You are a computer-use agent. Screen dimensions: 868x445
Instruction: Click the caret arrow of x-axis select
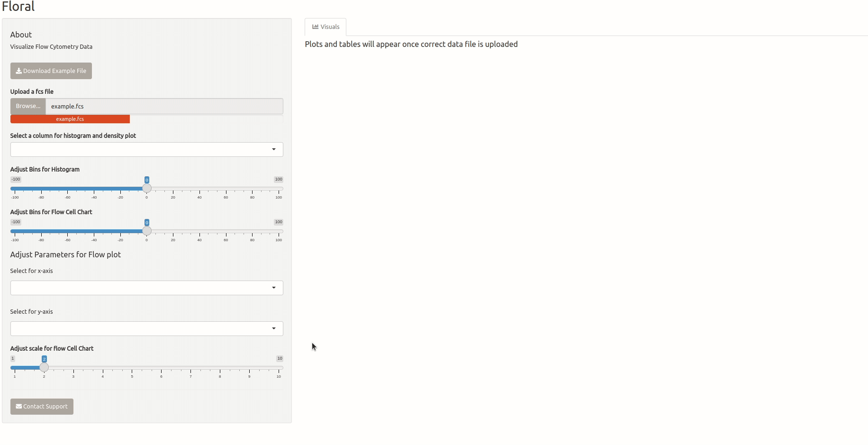tap(274, 288)
